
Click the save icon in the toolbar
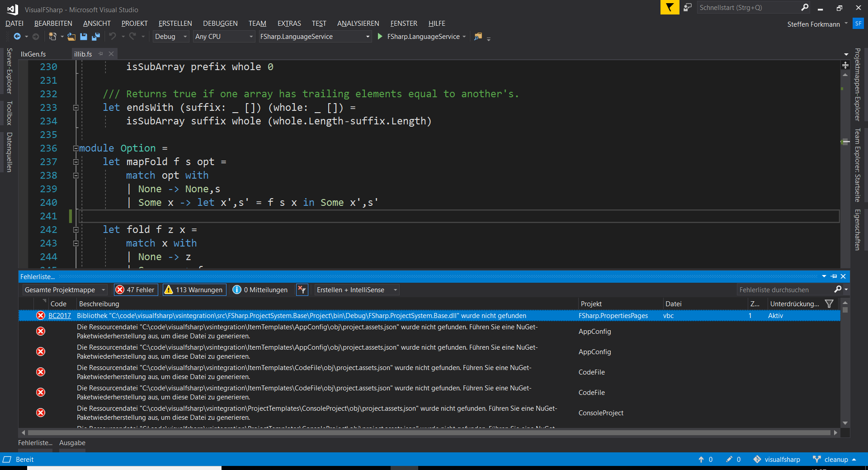[x=84, y=37]
